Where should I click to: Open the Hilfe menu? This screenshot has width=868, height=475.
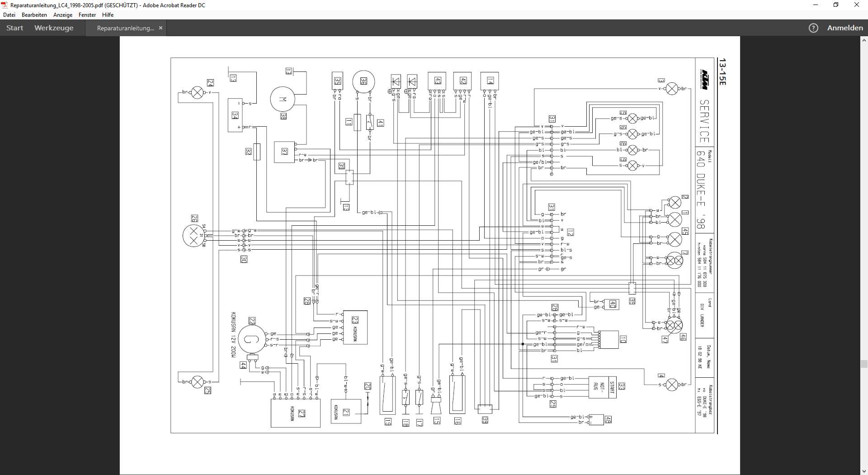coord(108,15)
